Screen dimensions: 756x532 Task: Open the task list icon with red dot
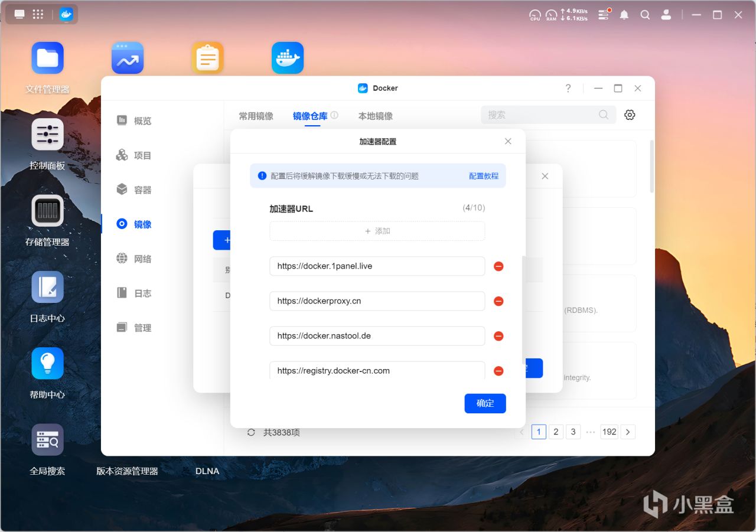[x=604, y=15]
